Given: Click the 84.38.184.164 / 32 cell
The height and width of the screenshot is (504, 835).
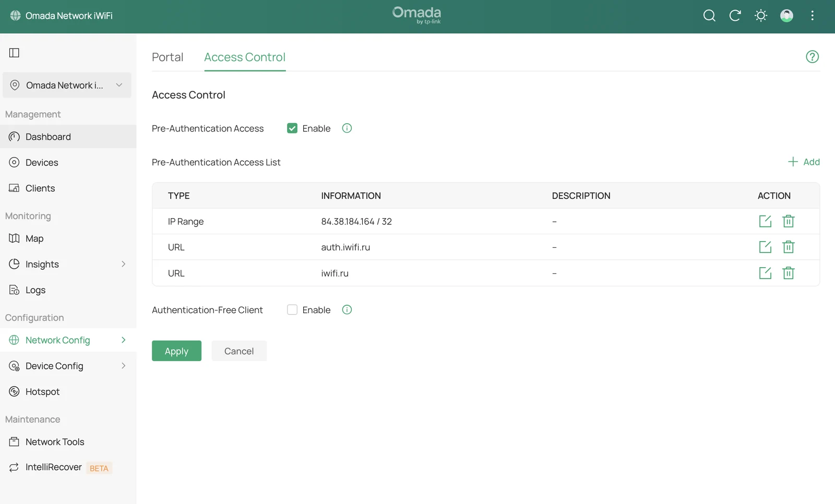Looking at the screenshot, I should (356, 221).
